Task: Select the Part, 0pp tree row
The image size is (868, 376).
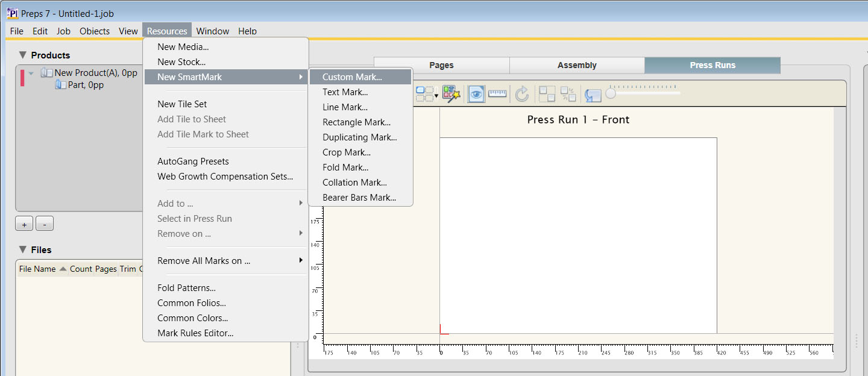Action: click(x=80, y=85)
